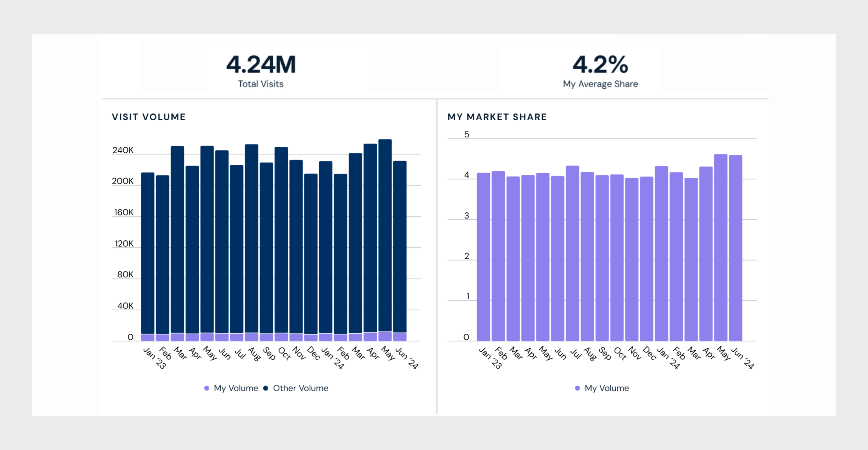Click the Jan '23 bar in Visit Volume chart
The height and width of the screenshot is (450, 868).
[x=147, y=256]
